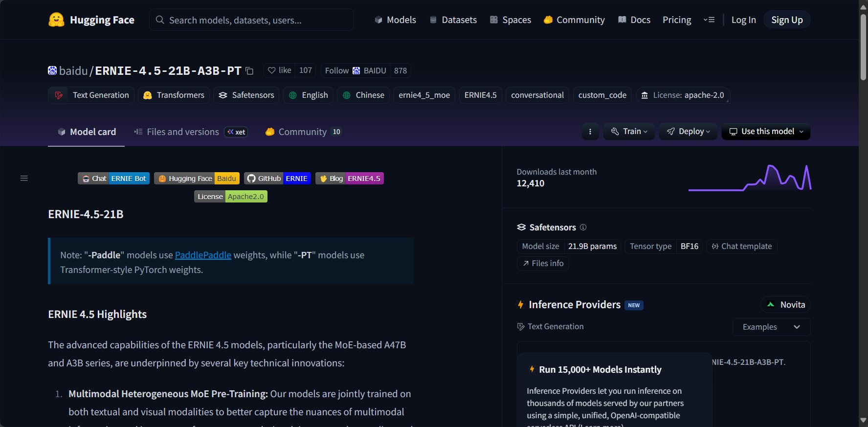Click the like heart button
Viewport: 868px width, 427px height.
coord(280,70)
